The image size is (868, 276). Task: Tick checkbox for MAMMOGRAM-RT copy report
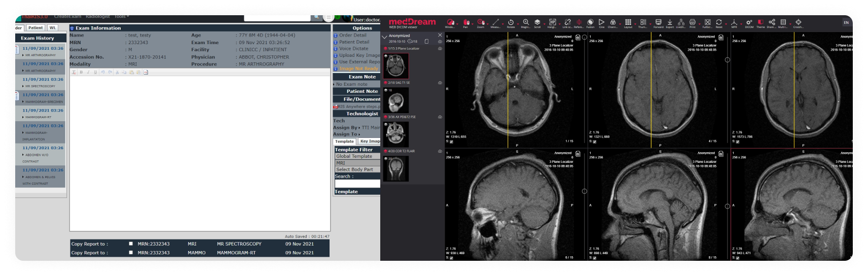[x=131, y=253]
